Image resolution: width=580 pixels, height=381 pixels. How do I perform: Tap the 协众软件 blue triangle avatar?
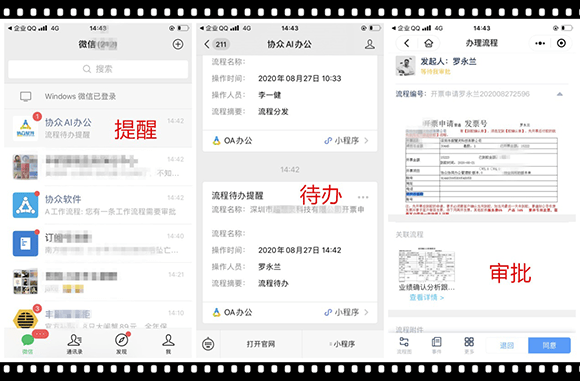tap(25, 205)
